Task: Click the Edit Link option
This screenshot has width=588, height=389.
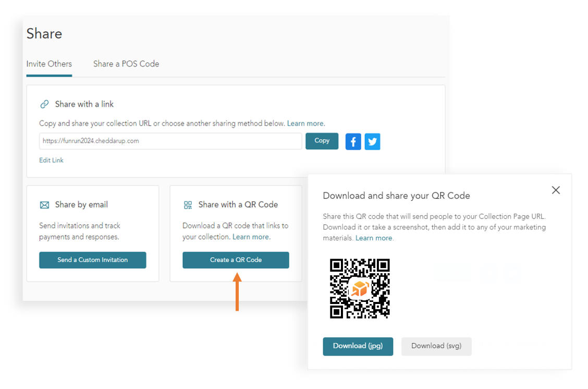Action: point(51,160)
